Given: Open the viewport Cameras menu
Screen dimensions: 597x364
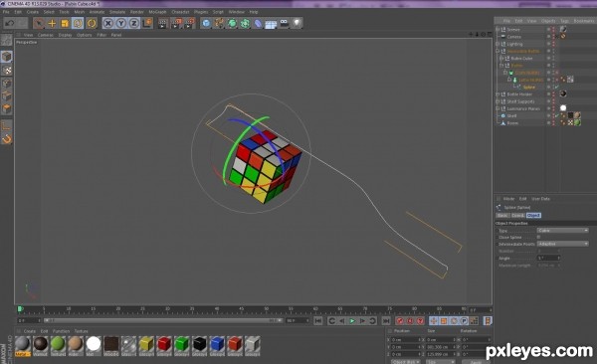Looking at the screenshot, I should pyautogui.click(x=46, y=35).
